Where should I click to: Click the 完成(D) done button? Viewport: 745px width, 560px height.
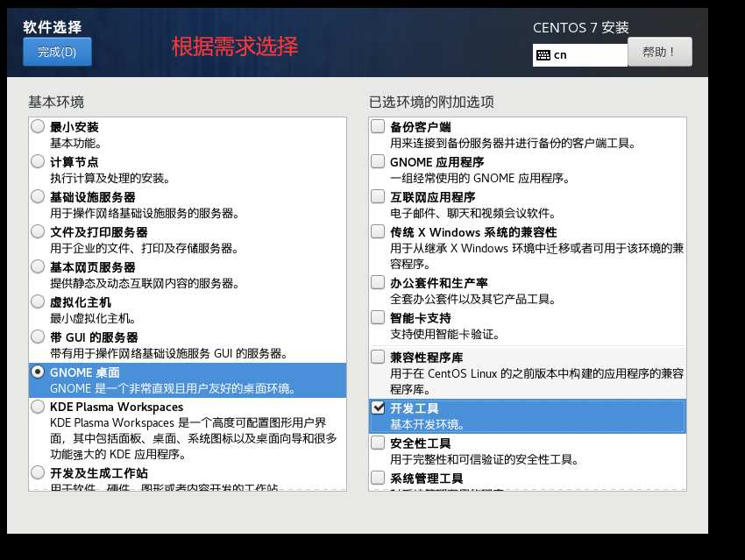pyautogui.click(x=57, y=52)
